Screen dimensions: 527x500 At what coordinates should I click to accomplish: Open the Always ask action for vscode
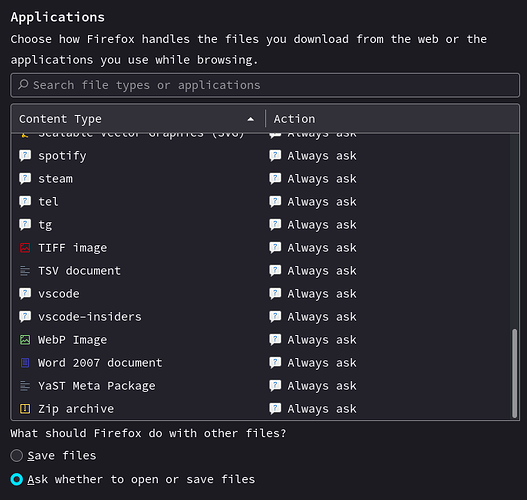[x=313, y=294]
